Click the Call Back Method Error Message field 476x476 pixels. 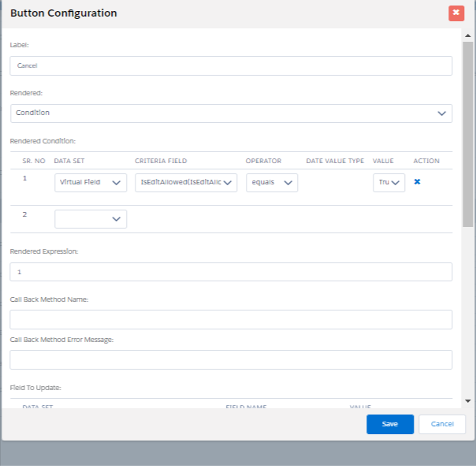(x=231, y=359)
